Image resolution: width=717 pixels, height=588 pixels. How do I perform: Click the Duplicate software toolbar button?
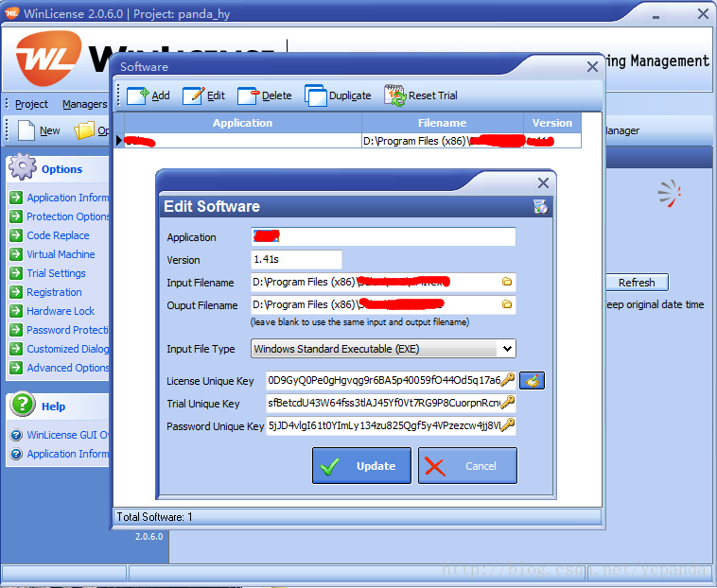(338, 95)
